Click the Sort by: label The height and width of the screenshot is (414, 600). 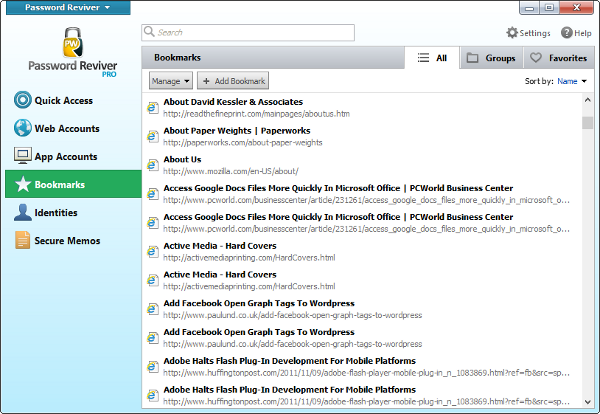539,81
